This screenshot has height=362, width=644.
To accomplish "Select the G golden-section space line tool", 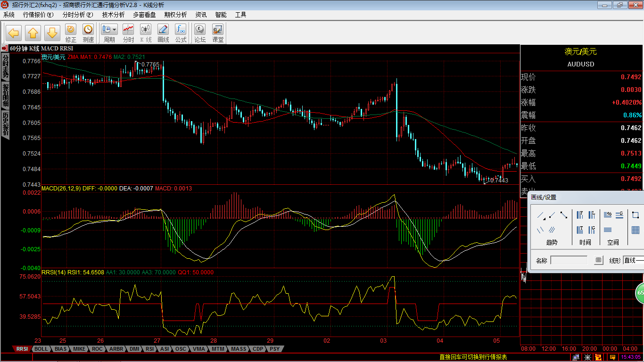I will click(x=619, y=215).
